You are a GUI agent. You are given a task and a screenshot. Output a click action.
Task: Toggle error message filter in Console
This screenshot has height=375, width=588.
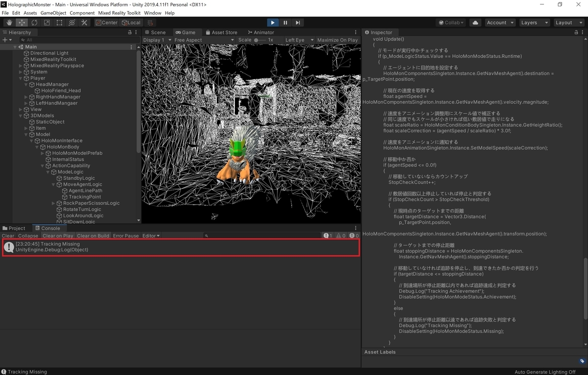point(354,236)
